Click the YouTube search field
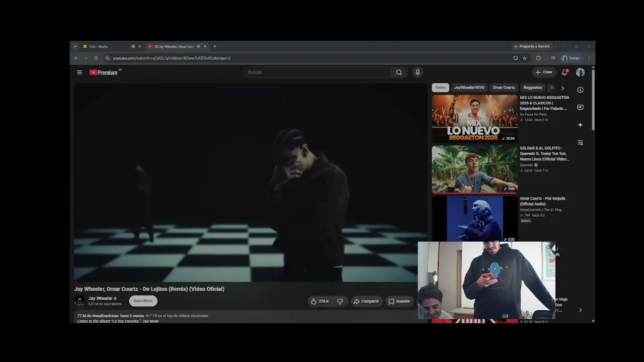644x362 pixels. tap(317, 72)
